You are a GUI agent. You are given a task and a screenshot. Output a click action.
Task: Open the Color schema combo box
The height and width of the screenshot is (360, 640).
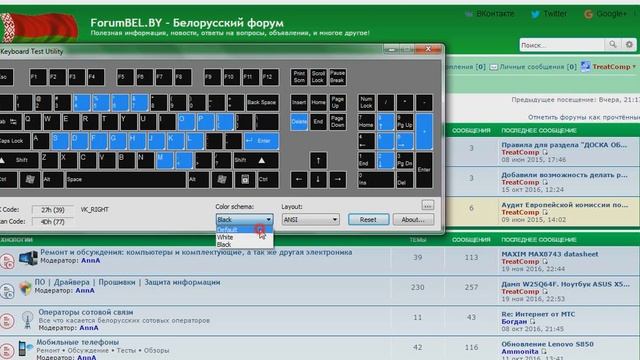pyautogui.click(x=244, y=220)
